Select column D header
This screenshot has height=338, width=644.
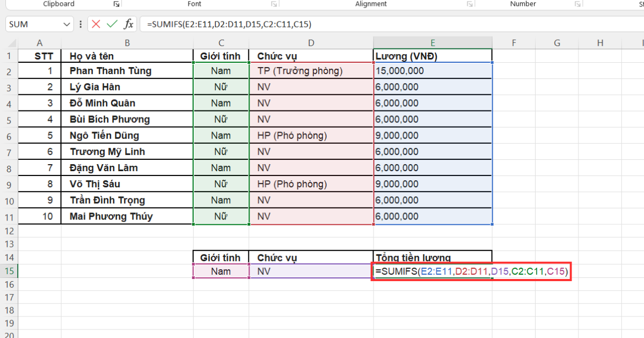(x=311, y=43)
